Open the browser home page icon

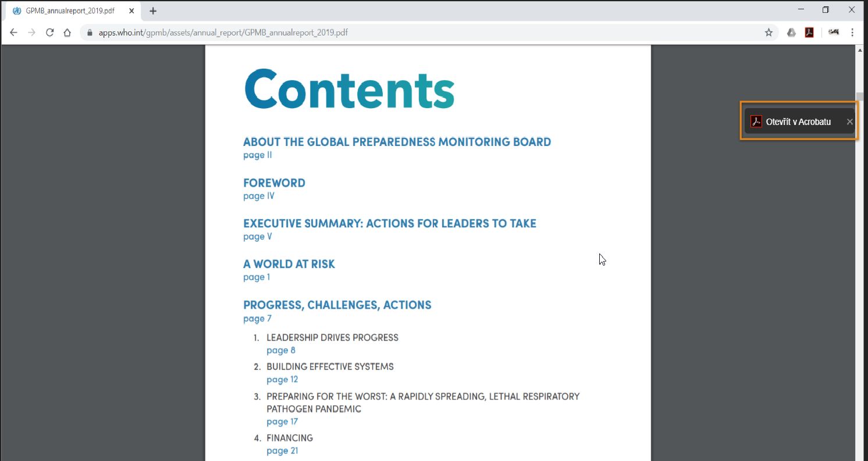67,33
